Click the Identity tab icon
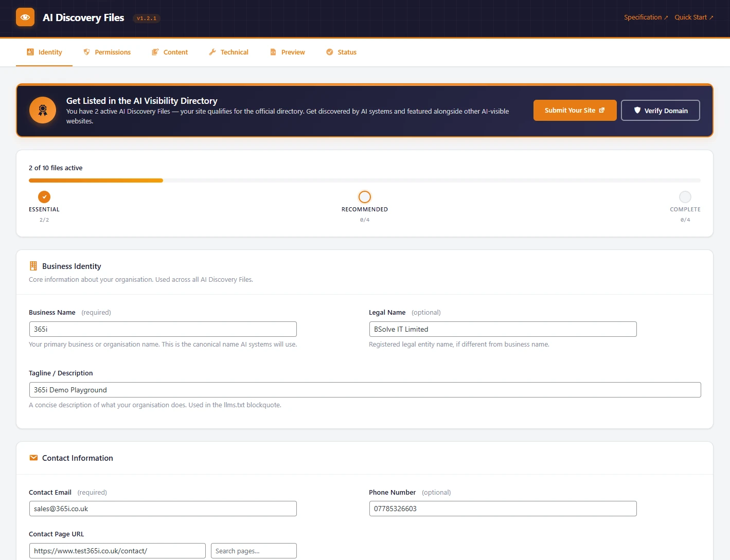 [x=30, y=52]
